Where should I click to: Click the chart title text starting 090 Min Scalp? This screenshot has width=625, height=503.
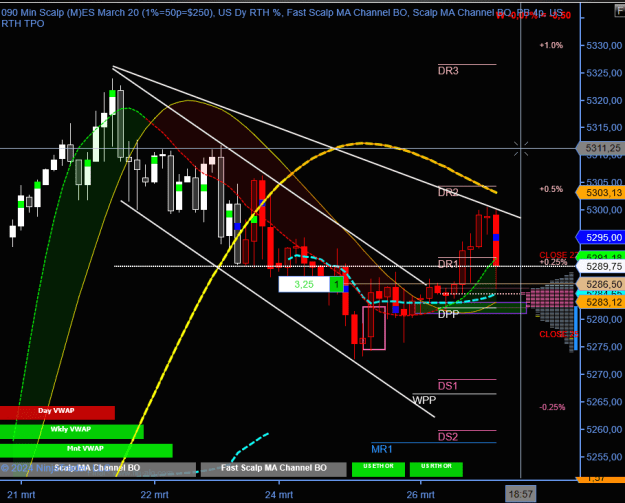(282, 18)
